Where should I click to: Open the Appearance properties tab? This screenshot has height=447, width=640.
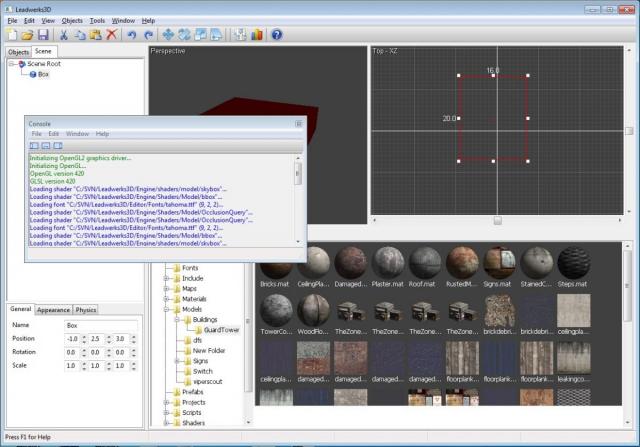[x=53, y=310]
